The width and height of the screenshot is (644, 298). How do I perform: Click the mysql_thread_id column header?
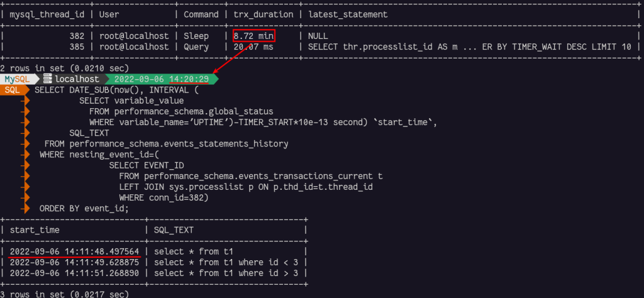[44, 14]
